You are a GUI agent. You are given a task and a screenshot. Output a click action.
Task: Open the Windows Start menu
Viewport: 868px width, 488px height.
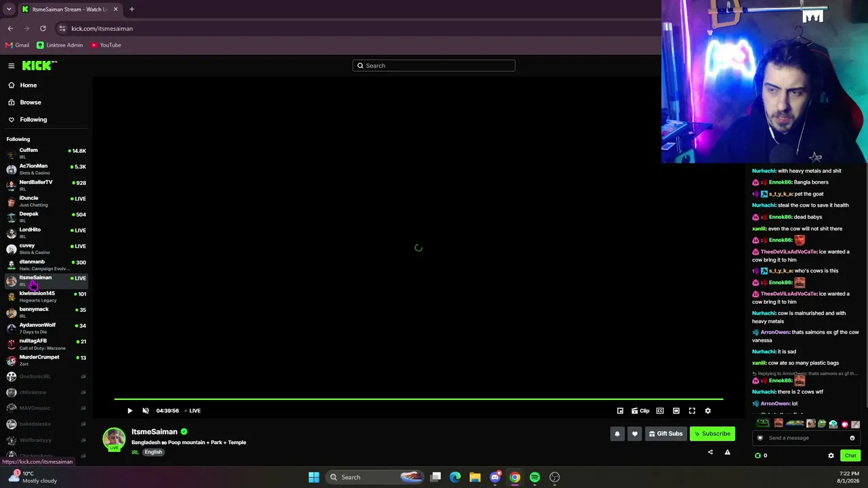click(314, 477)
